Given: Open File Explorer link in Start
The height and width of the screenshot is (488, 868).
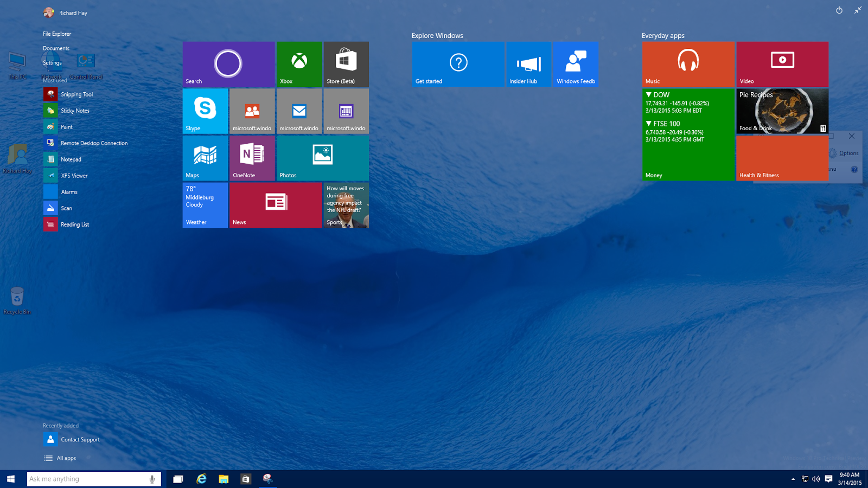Looking at the screenshot, I should tap(57, 34).
